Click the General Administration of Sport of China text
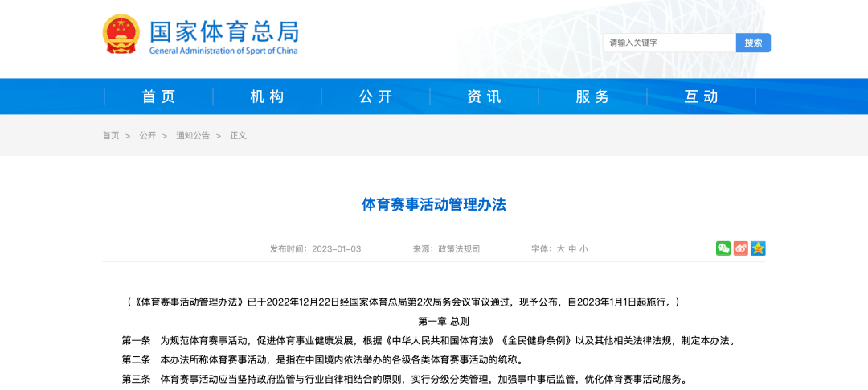This screenshot has width=868, height=390. 223,51
